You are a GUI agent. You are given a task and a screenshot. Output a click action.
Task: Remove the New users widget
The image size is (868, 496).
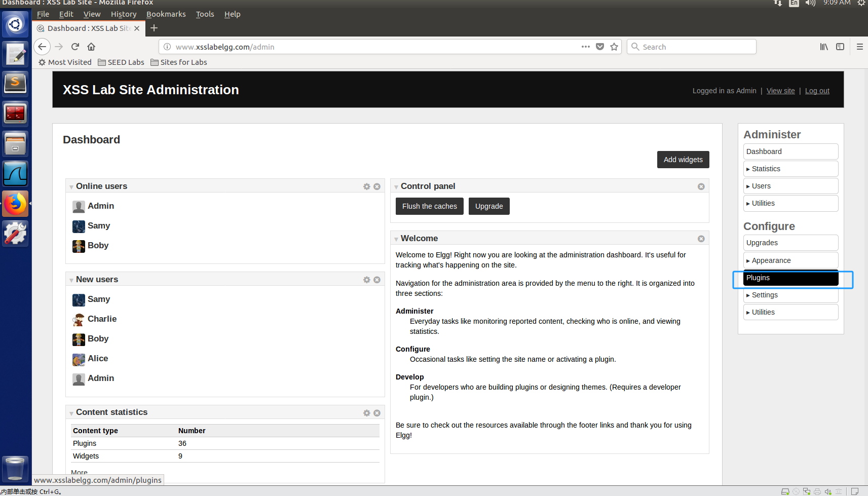377,280
